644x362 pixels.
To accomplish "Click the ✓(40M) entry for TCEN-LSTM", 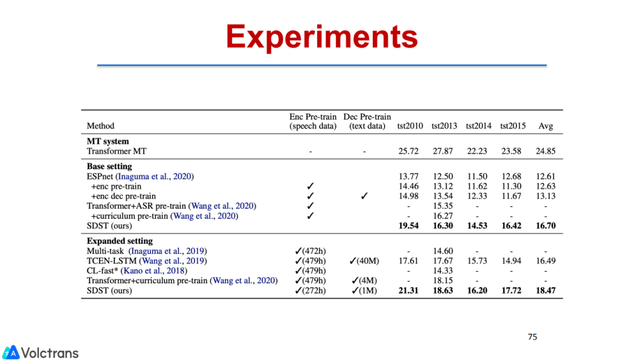I will click(364, 261).
